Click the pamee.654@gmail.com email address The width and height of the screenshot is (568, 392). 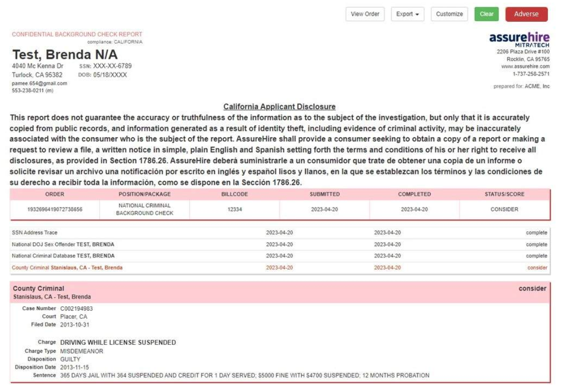click(39, 83)
